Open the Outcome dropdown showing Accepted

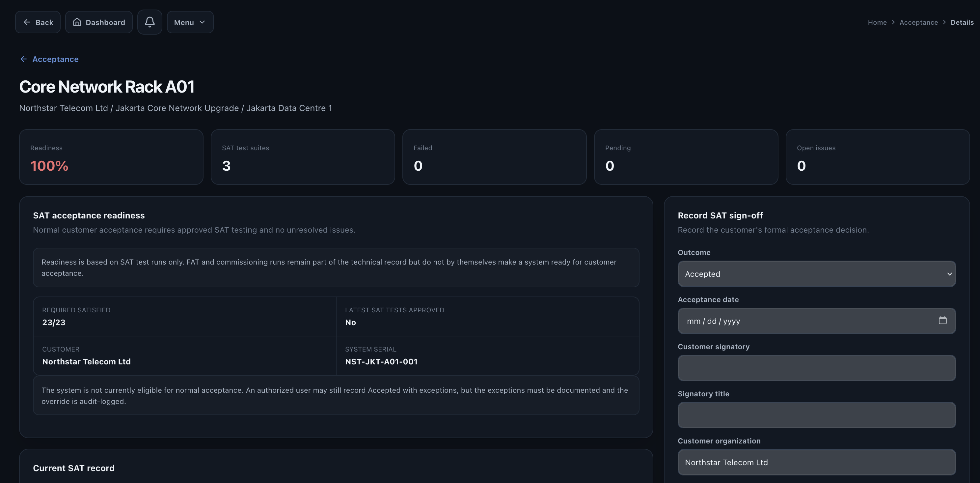click(816, 274)
